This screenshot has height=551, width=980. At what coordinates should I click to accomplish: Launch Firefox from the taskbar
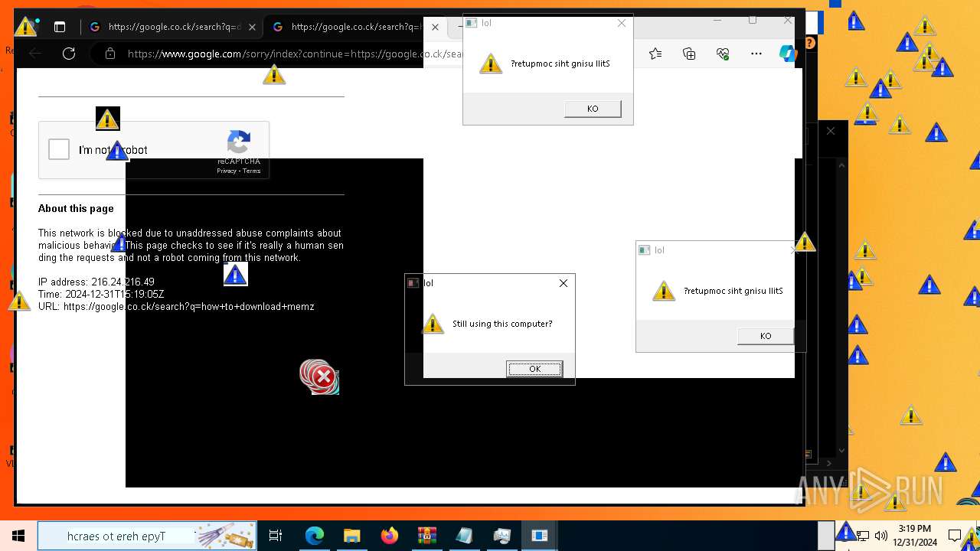click(x=390, y=536)
